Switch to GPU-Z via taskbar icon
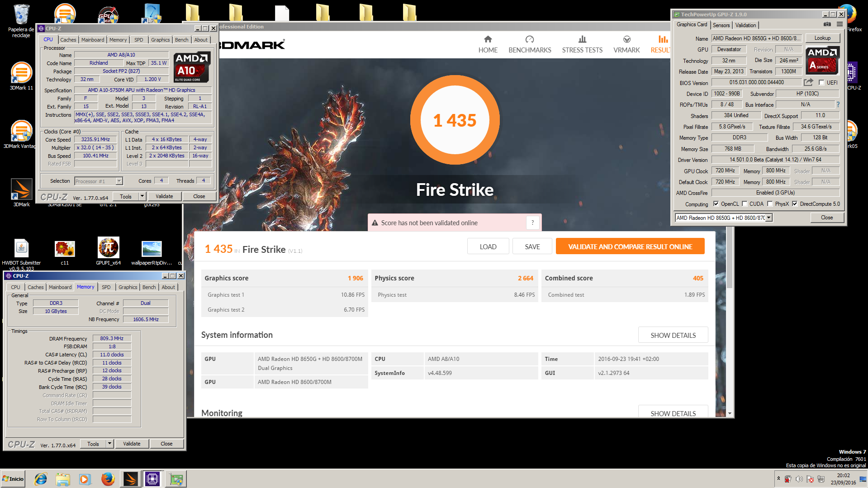Viewport: 868px width, 488px height. click(x=175, y=479)
